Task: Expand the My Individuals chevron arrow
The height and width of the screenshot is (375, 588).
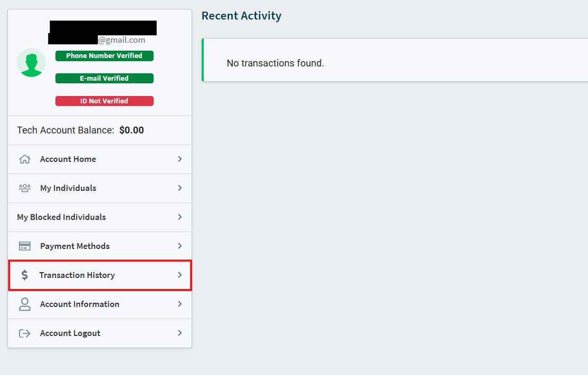Action: [x=179, y=188]
